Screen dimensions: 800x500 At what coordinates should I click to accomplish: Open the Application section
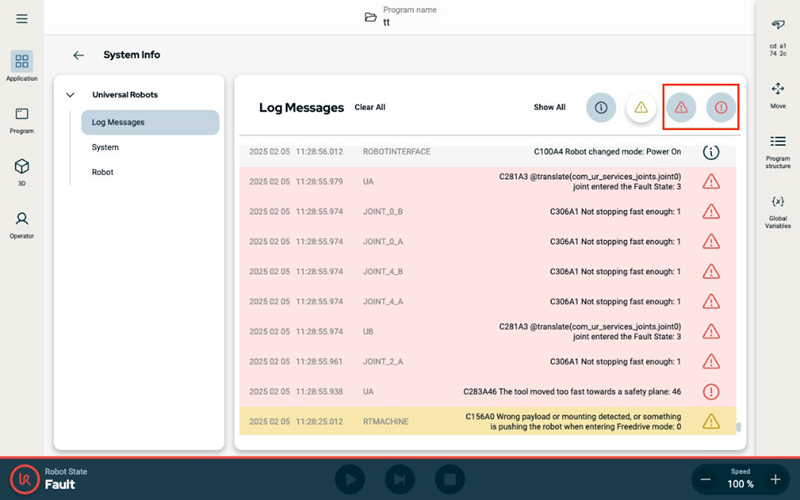(22, 67)
